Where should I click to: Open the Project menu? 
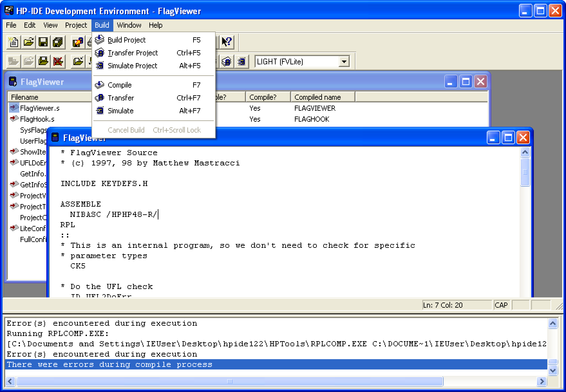(76, 25)
